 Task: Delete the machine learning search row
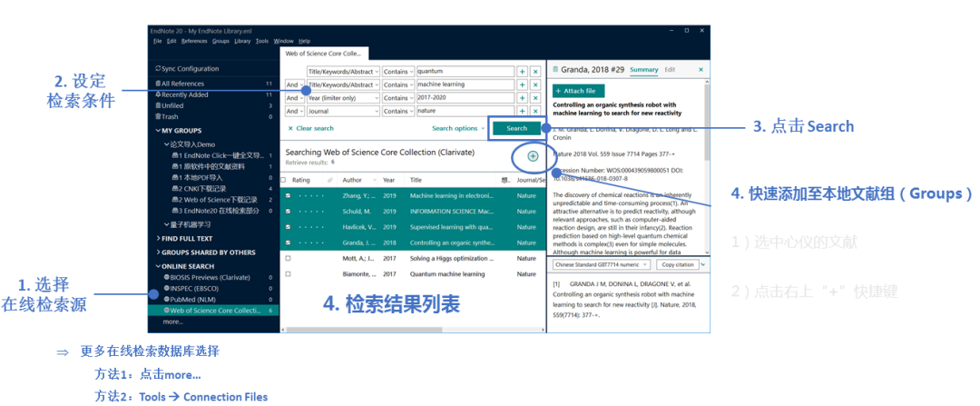535,84
